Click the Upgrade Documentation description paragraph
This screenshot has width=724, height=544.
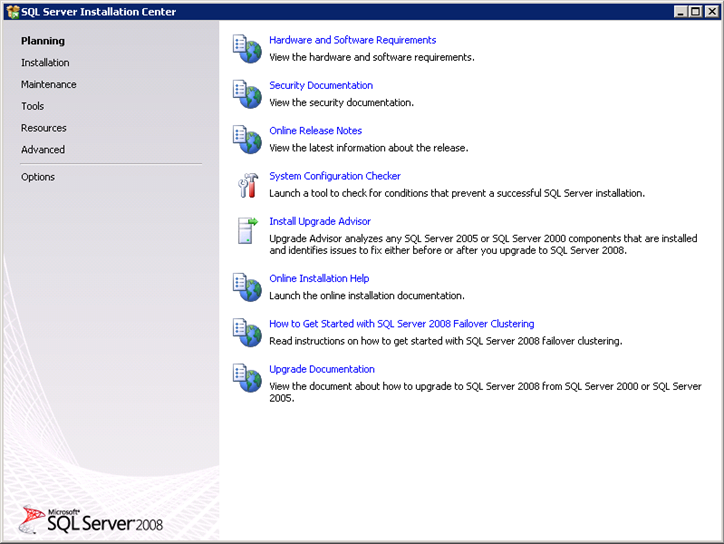point(485,392)
